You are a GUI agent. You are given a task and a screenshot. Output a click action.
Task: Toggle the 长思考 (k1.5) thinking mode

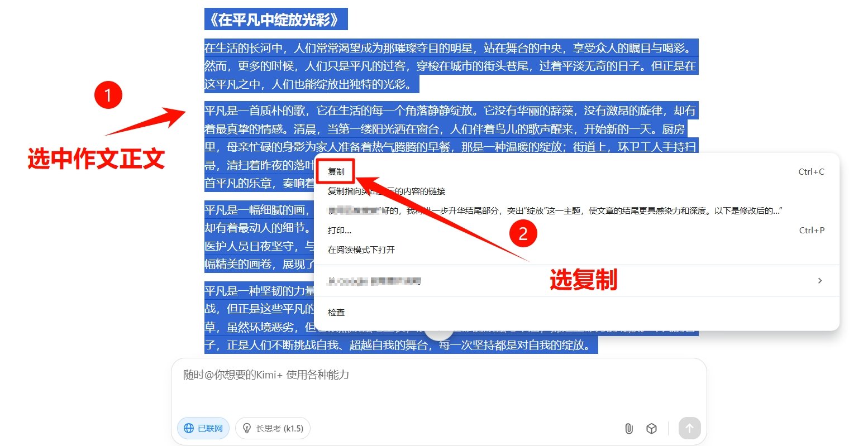(273, 428)
